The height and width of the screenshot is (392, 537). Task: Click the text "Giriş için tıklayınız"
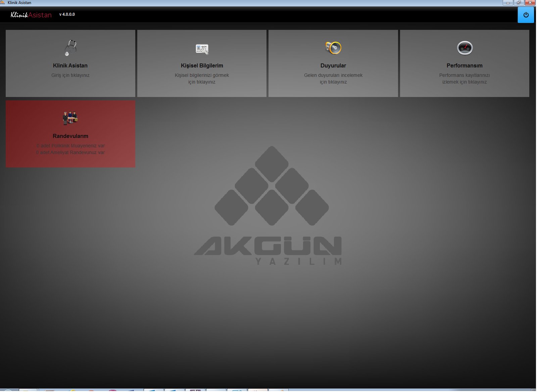click(70, 75)
